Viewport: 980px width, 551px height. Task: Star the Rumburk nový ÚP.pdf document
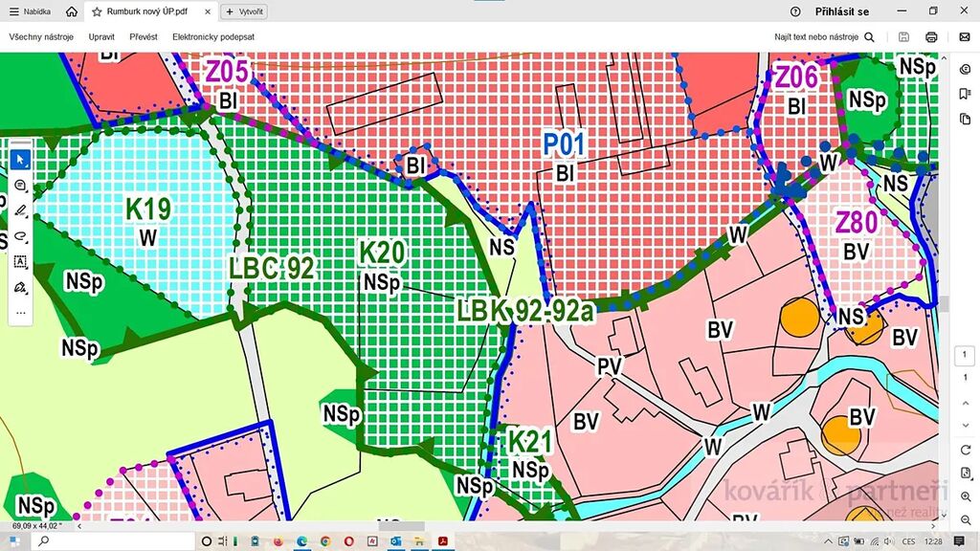click(x=97, y=11)
